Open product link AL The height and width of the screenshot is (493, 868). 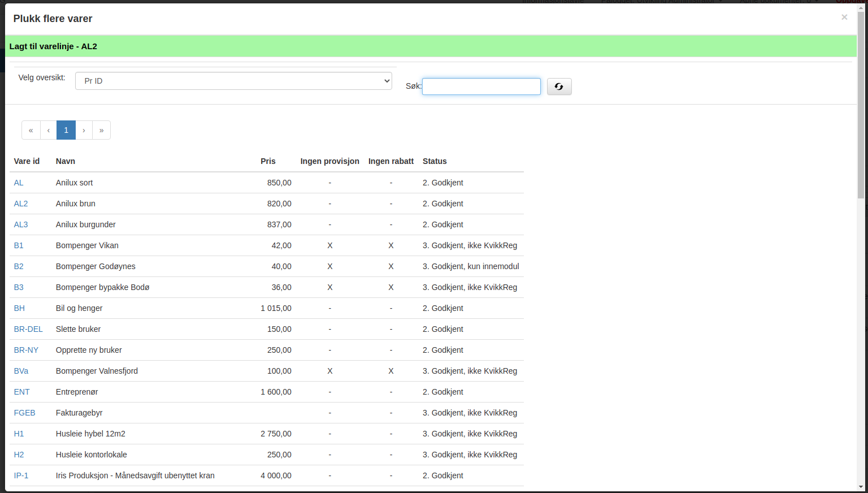click(19, 183)
